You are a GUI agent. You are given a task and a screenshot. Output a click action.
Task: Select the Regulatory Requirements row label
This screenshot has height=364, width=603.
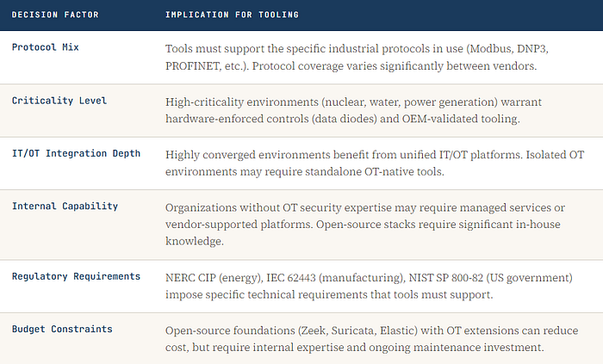point(76,276)
